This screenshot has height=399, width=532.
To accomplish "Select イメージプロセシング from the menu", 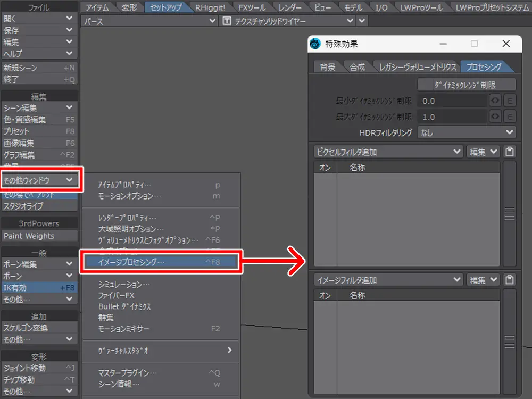I will (x=161, y=262).
